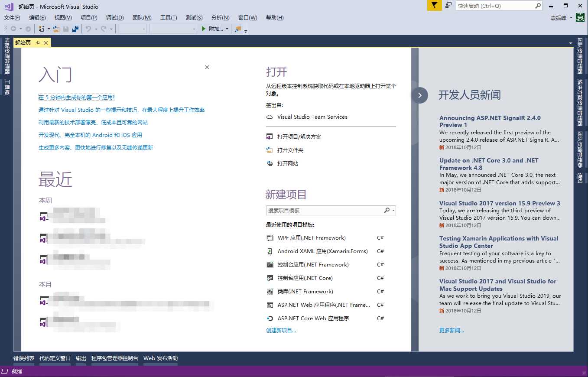Open the toolbar overflow options arrow
This screenshot has height=377, width=588.
(x=246, y=31)
